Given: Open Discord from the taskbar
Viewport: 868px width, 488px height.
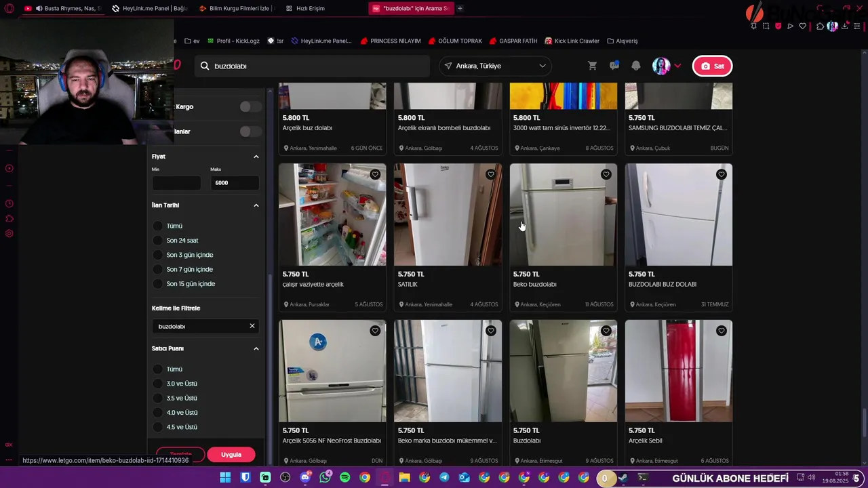Looking at the screenshot, I should [x=305, y=478].
